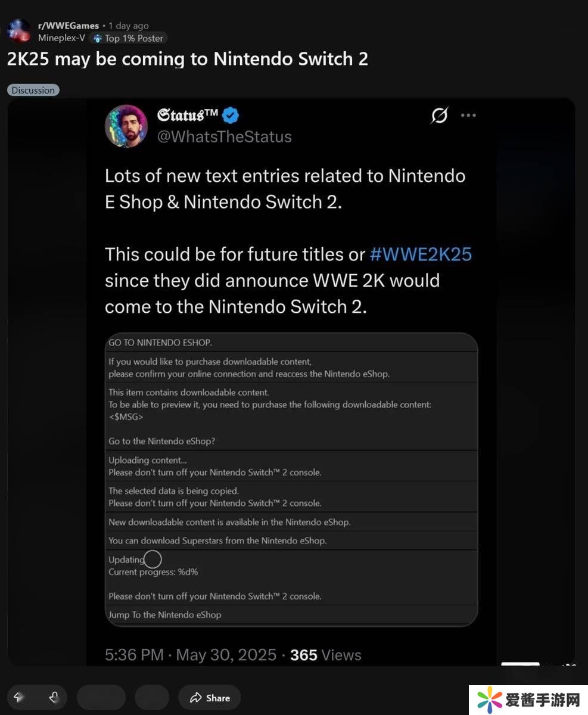Open the Mineplex-V user profile
This screenshot has width=588, height=715.
pyautogui.click(x=61, y=38)
